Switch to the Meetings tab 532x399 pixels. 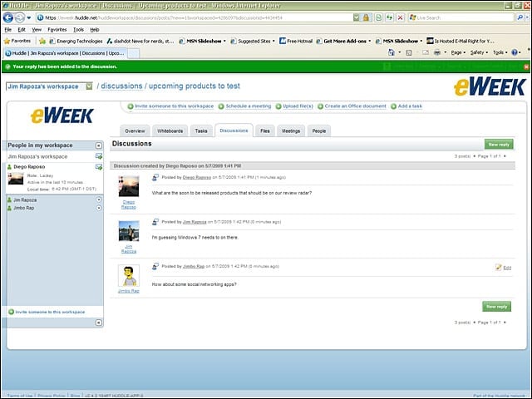291,131
